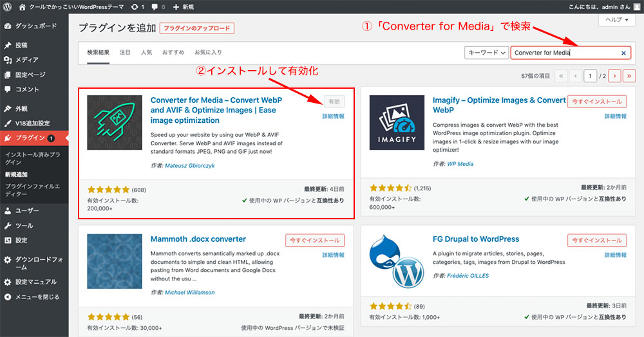Viewport: 644px width, 337px height.
Task: Open 外観 appearance menu
Action: tap(34, 109)
